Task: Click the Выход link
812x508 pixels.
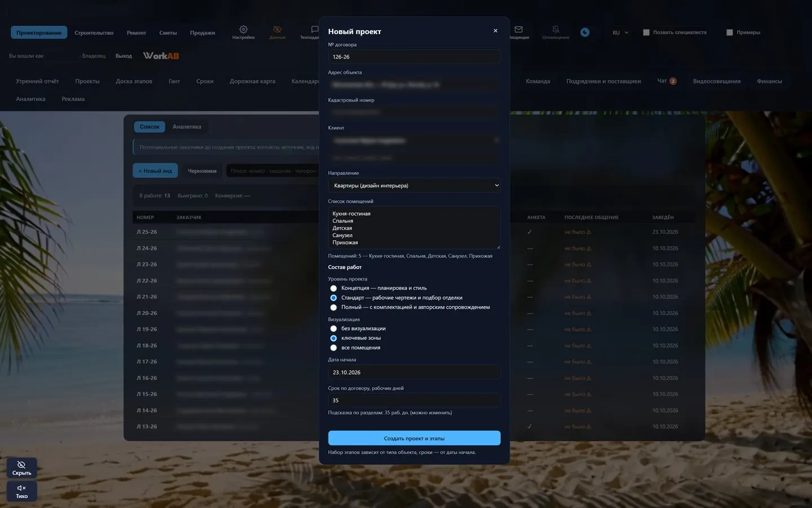Action: [123, 56]
